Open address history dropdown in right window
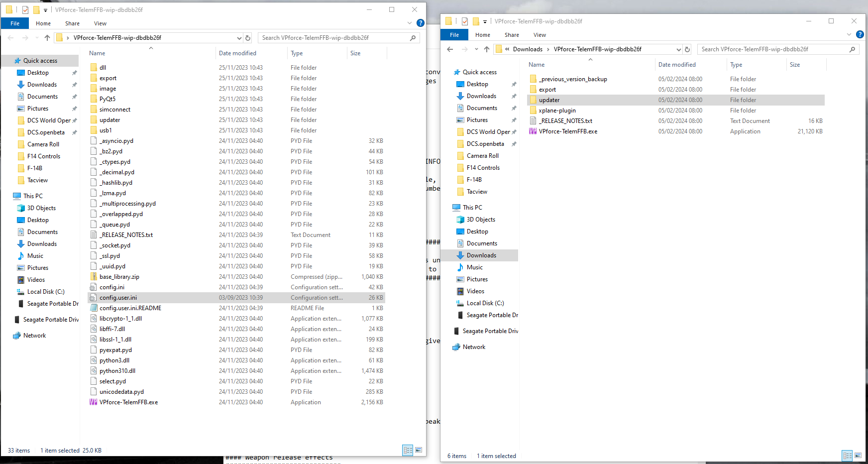Viewport: 868px width, 464px height. [x=679, y=49]
